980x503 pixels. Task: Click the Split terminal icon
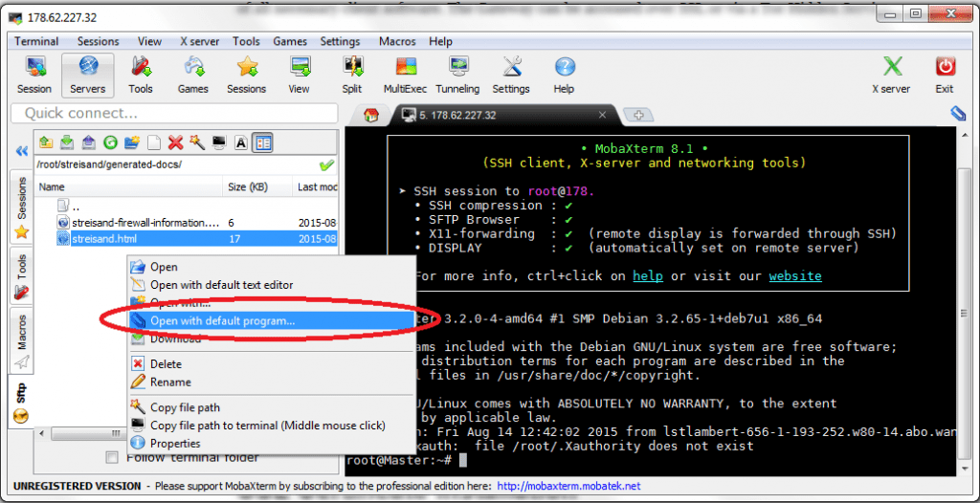click(352, 76)
